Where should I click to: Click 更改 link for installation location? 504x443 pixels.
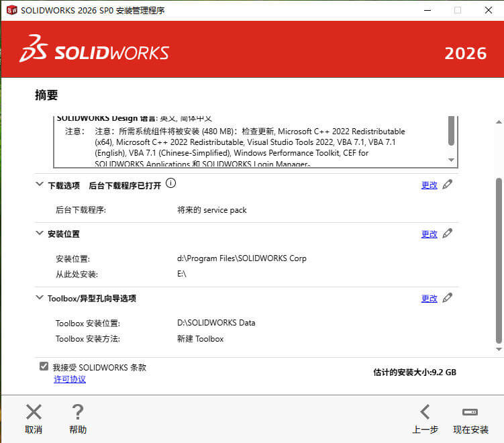pos(429,234)
